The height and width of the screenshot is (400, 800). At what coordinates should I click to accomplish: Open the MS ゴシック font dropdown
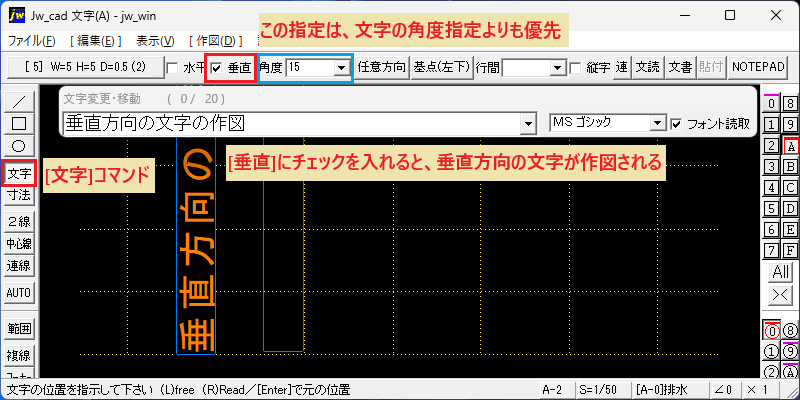point(658,123)
